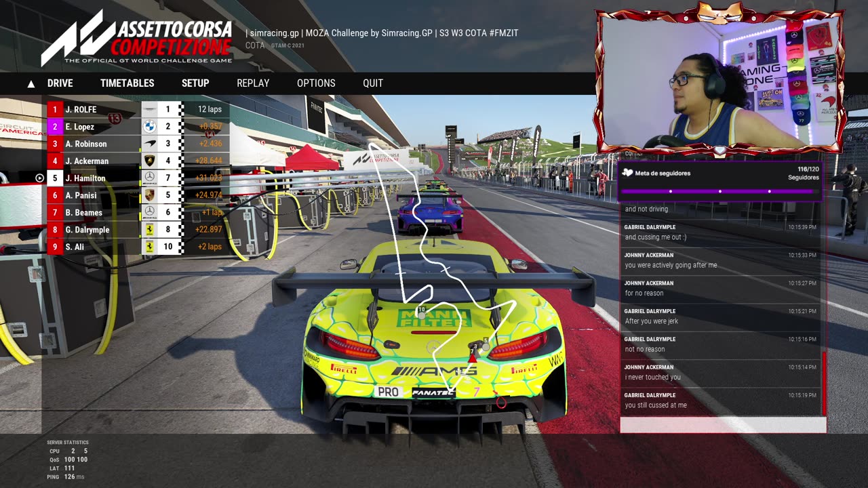Click position badge 4 for J. Ackerman
Image resolution: width=868 pixels, height=488 pixels.
[55, 161]
